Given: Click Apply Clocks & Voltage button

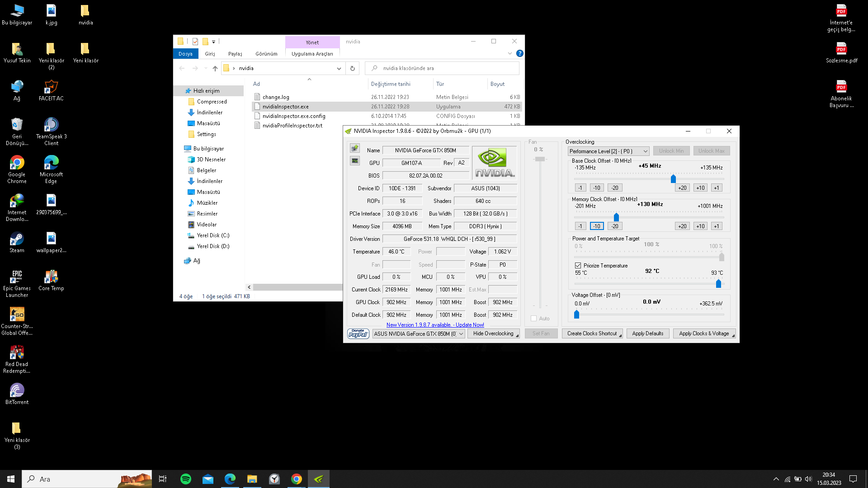Looking at the screenshot, I should tap(704, 333).
